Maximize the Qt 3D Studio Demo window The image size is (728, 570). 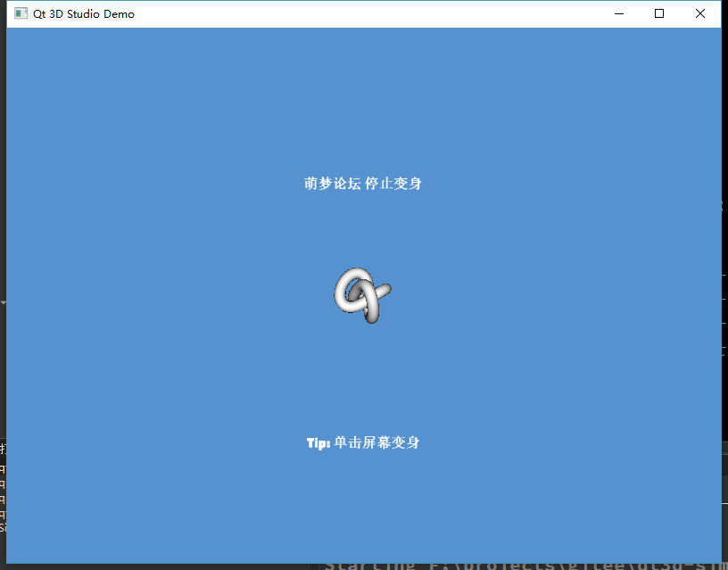(659, 13)
